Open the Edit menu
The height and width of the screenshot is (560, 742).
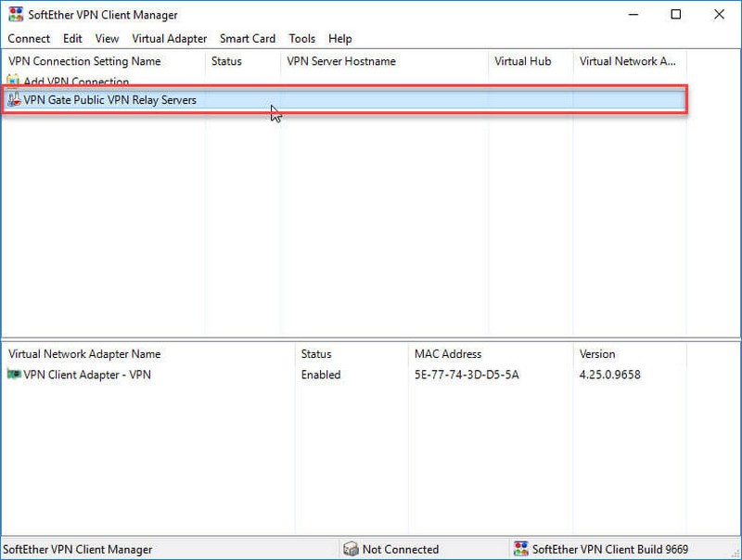pos(72,39)
